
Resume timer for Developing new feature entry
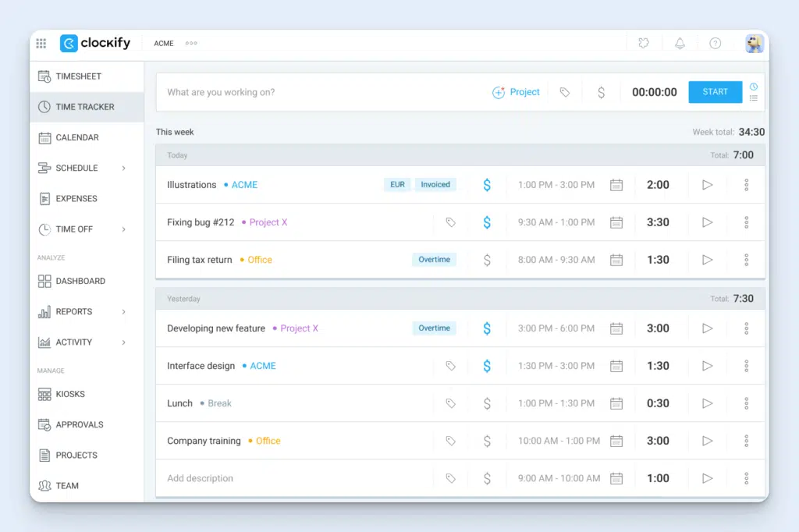708,328
